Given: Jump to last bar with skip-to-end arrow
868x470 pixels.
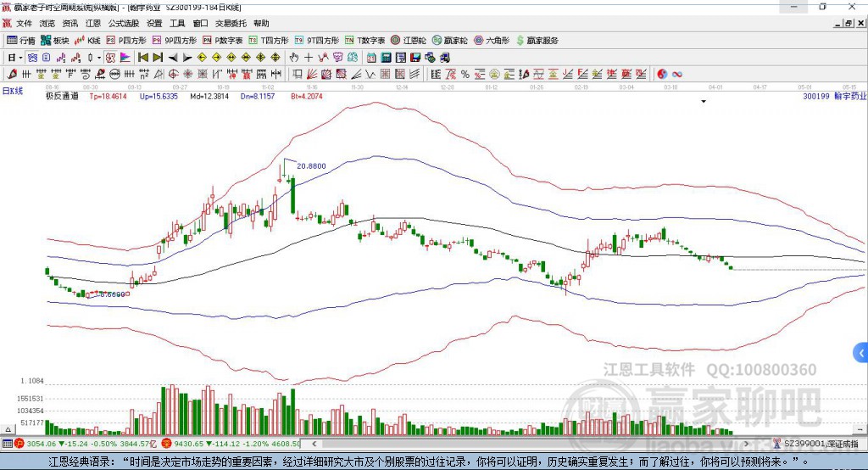Looking at the screenshot, I should [x=158, y=58].
